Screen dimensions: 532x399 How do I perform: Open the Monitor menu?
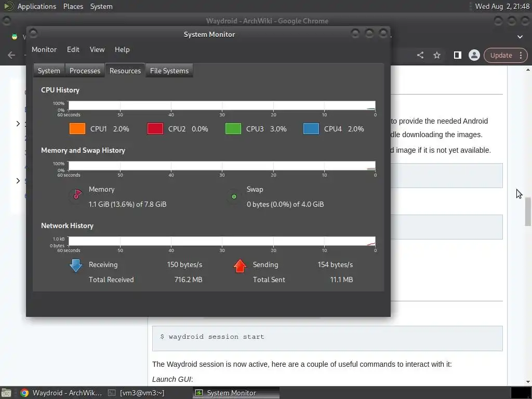coord(44,49)
